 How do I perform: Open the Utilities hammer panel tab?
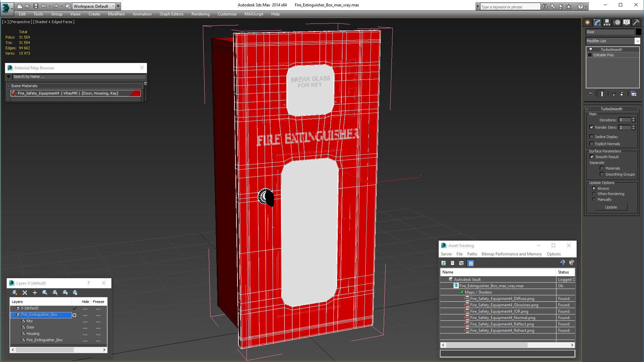click(x=636, y=22)
